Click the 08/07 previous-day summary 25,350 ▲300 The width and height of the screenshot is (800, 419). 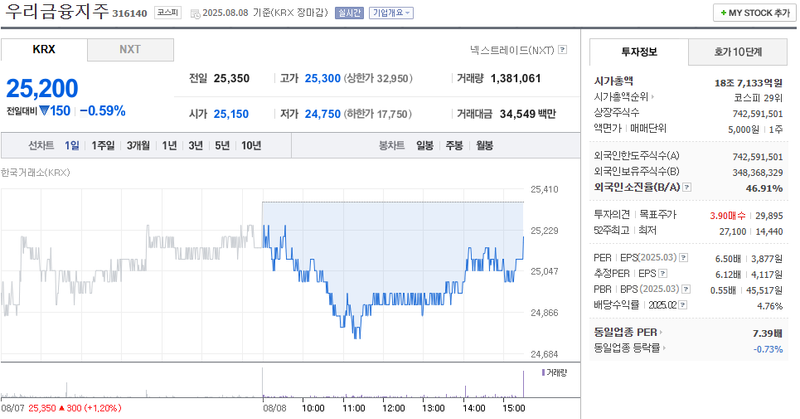click(x=74, y=408)
